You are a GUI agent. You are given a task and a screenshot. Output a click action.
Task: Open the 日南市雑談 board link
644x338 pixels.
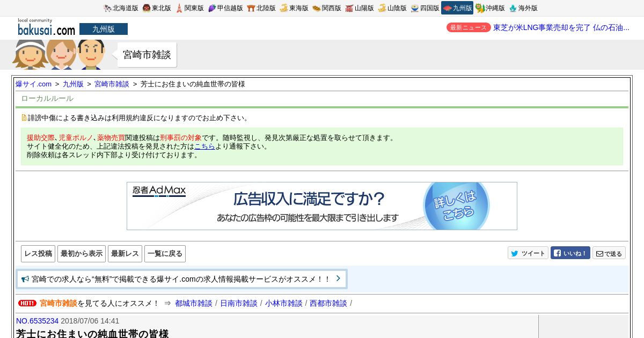tap(239, 303)
